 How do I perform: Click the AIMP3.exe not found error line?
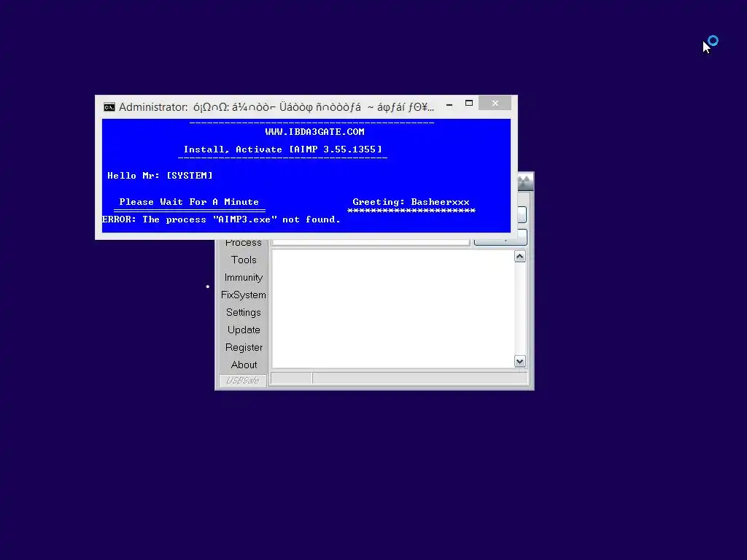point(221,219)
